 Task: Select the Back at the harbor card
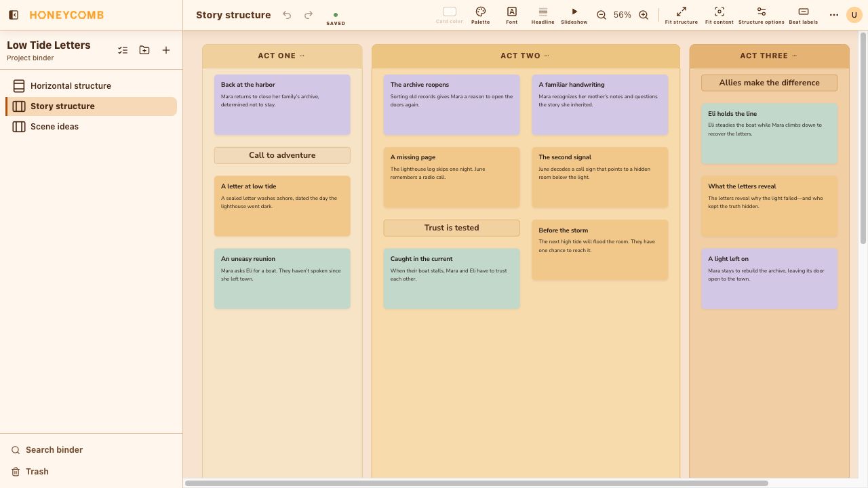point(282,104)
